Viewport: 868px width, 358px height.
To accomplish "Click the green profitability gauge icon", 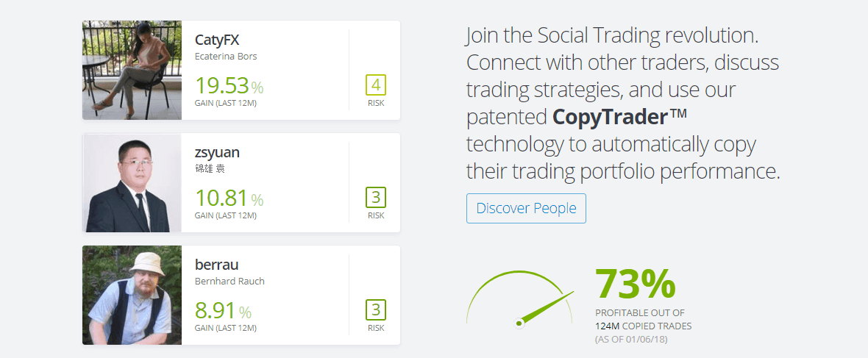I will coord(520,301).
